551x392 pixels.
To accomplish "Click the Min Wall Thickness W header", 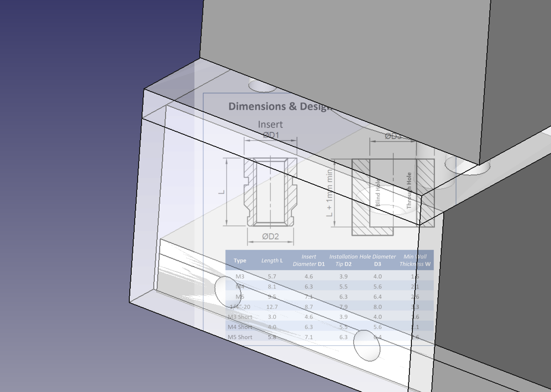I will point(414,260).
